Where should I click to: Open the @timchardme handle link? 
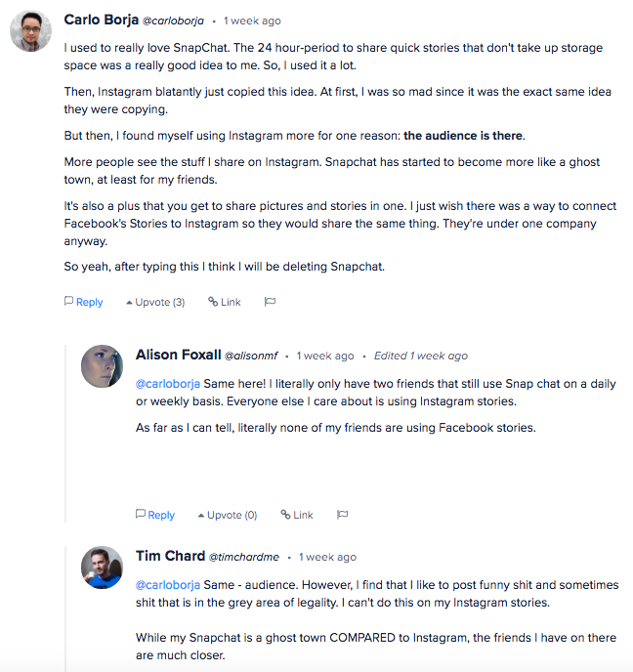click(x=243, y=557)
